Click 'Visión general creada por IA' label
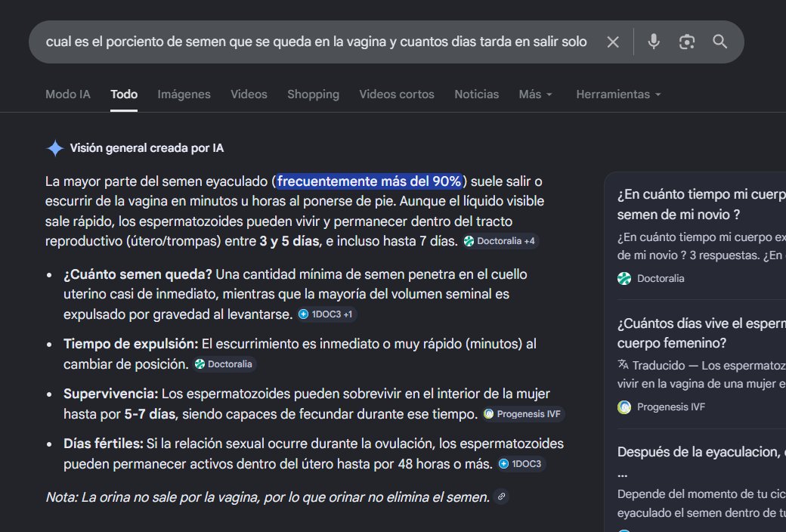The width and height of the screenshot is (786, 532). click(147, 148)
